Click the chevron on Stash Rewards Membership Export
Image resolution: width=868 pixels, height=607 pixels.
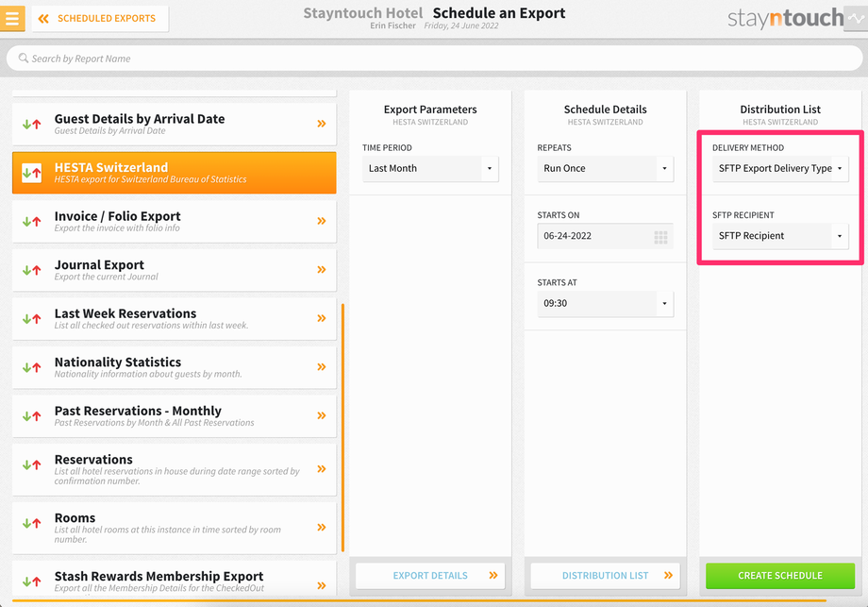[322, 585]
